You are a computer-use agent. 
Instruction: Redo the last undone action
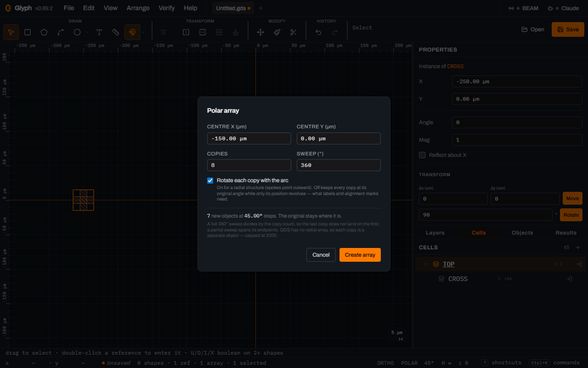[x=335, y=32]
